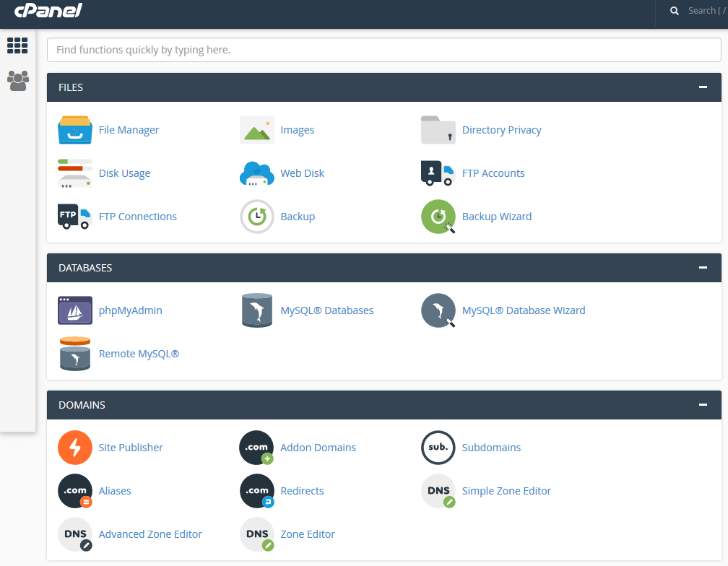
Task: Click the cPanel logo
Action: point(48,10)
